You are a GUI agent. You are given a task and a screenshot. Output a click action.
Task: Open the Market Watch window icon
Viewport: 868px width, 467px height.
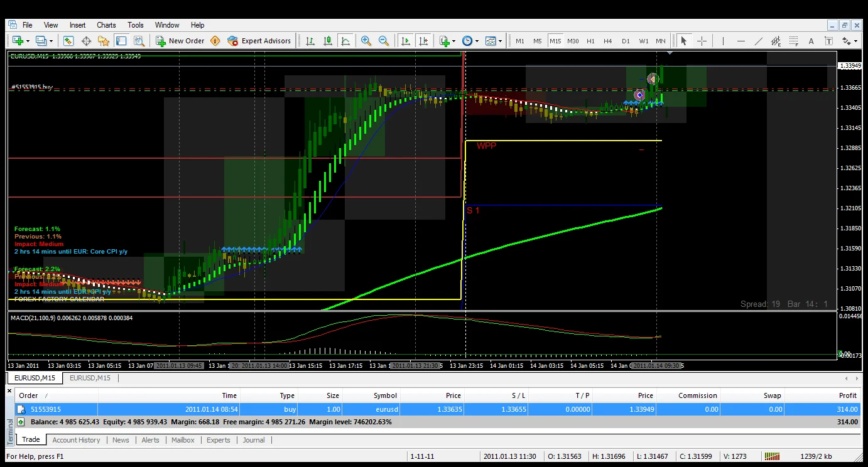[x=68, y=41]
